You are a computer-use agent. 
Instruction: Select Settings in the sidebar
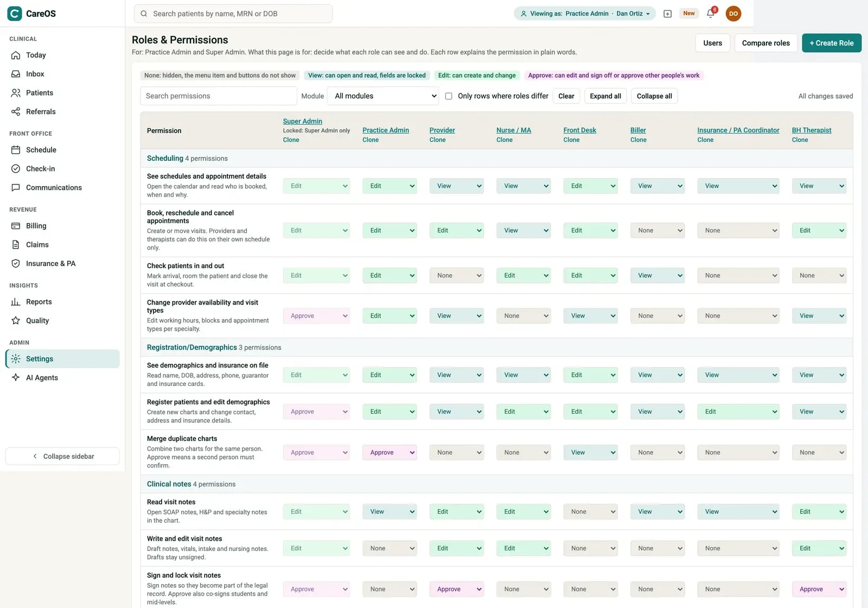click(63, 359)
